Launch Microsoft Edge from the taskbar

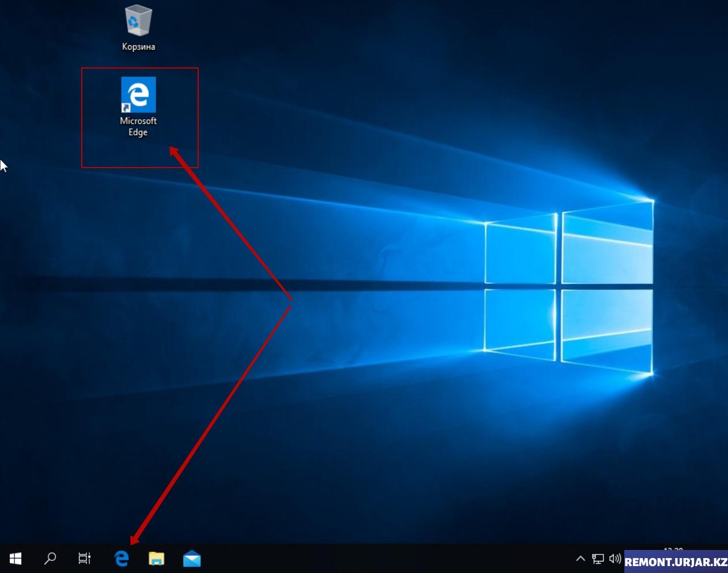click(x=122, y=559)
